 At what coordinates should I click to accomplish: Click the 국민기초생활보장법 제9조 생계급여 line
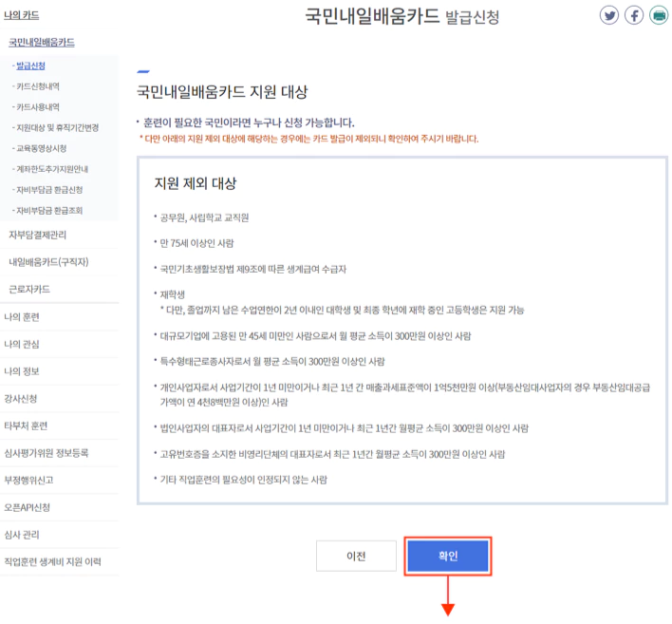pyautogui.click(x=252, y=269)
